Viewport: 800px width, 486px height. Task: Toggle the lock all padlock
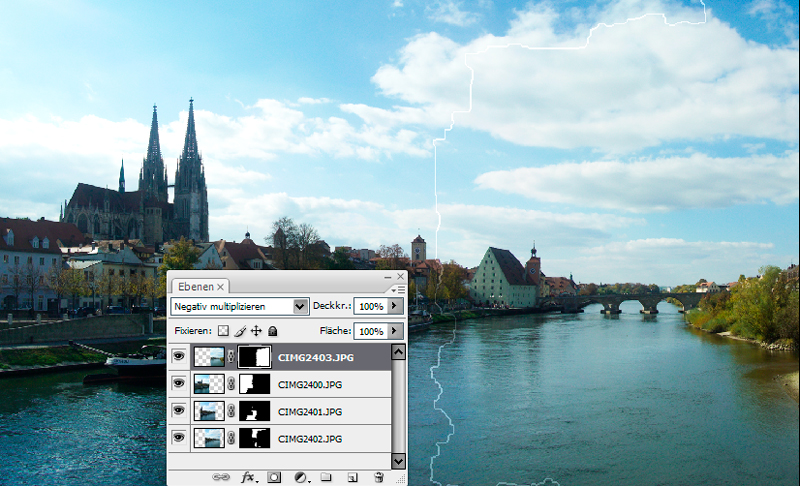coord(272,331)
